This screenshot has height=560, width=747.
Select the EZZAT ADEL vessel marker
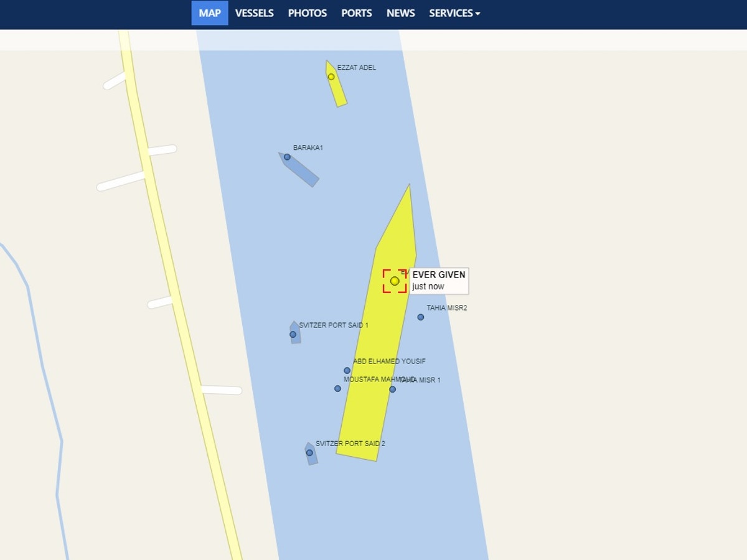331,77
